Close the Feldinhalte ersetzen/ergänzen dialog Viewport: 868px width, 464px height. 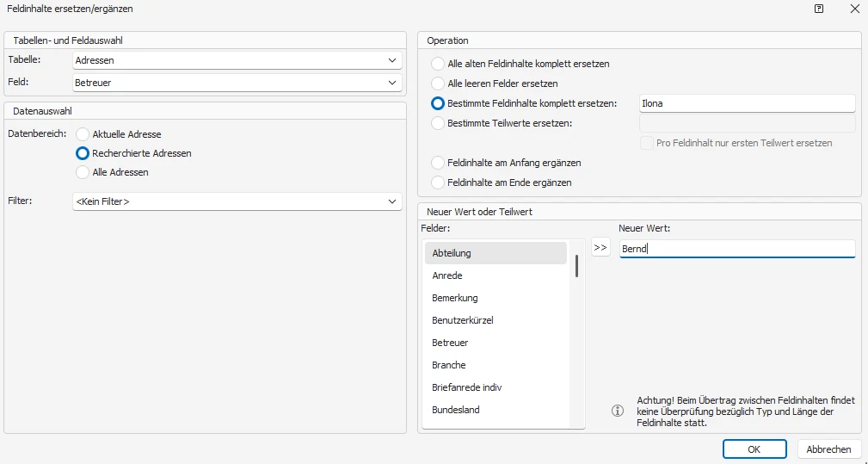tap(853, 9)
